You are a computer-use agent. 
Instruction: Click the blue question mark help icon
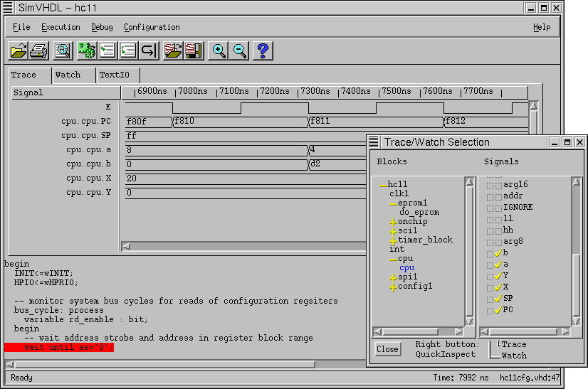click(x=263, y=50)
